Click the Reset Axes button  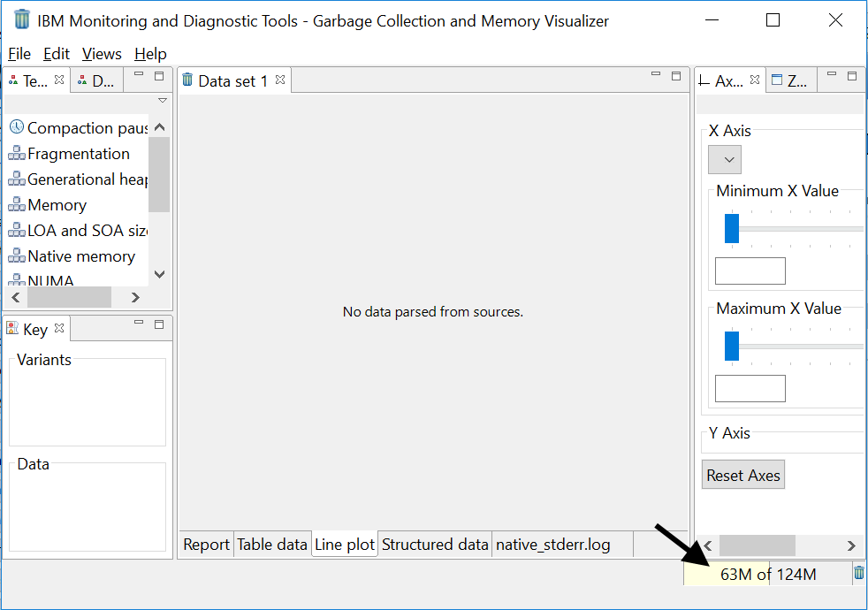coord(742,475)
